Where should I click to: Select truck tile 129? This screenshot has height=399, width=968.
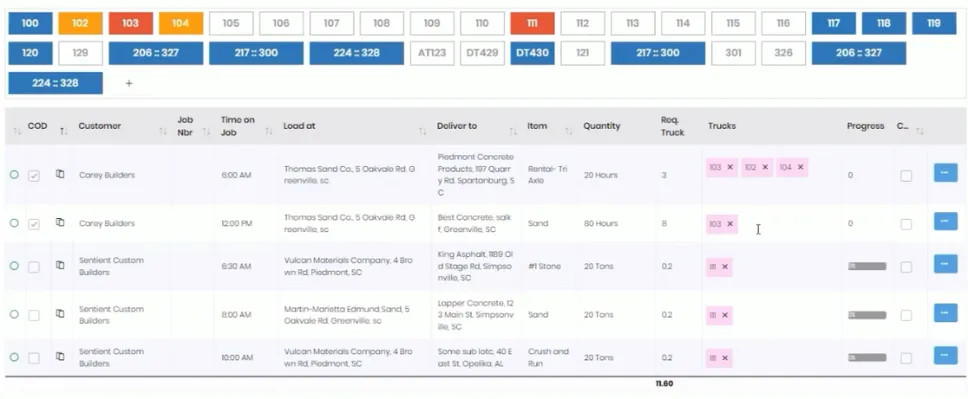80,53
